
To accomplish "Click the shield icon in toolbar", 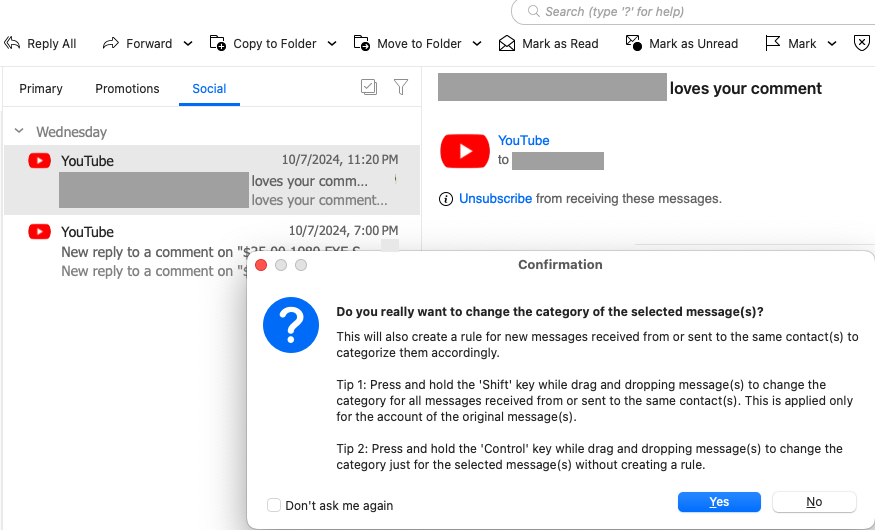I will [862, 43].
